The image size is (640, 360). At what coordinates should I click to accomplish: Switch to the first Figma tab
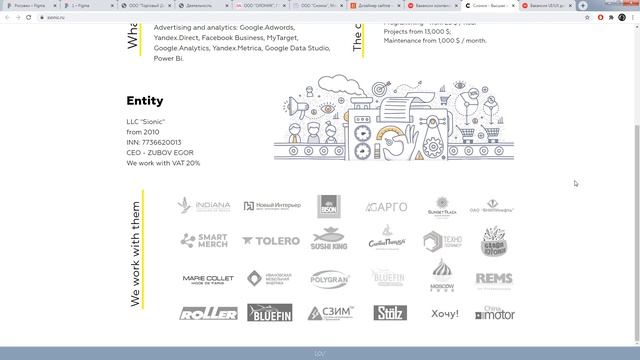(29, 6)
